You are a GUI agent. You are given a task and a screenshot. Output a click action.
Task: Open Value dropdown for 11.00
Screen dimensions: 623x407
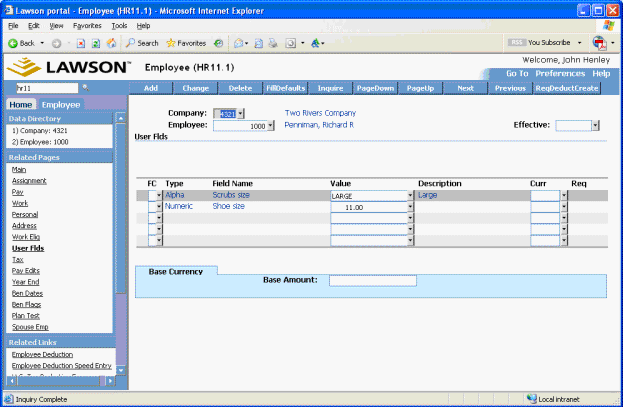coord(410,207)
